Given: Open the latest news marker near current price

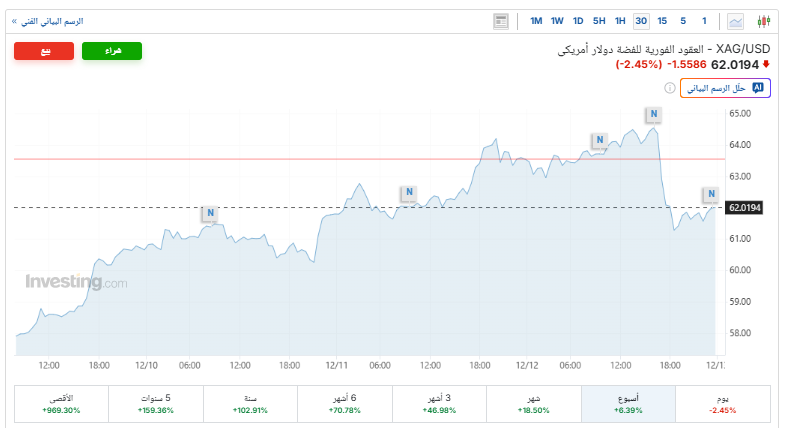Looking at the screenshot, I should click(x=710, y=194).
